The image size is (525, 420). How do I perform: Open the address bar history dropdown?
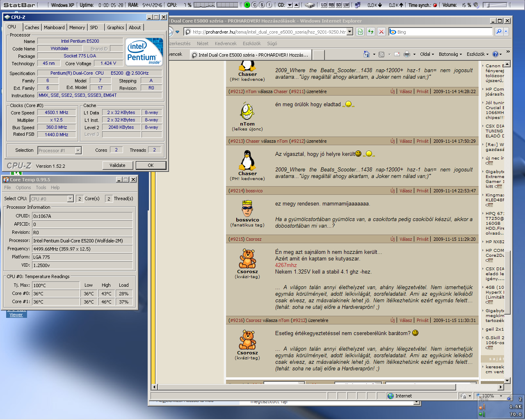350,32
